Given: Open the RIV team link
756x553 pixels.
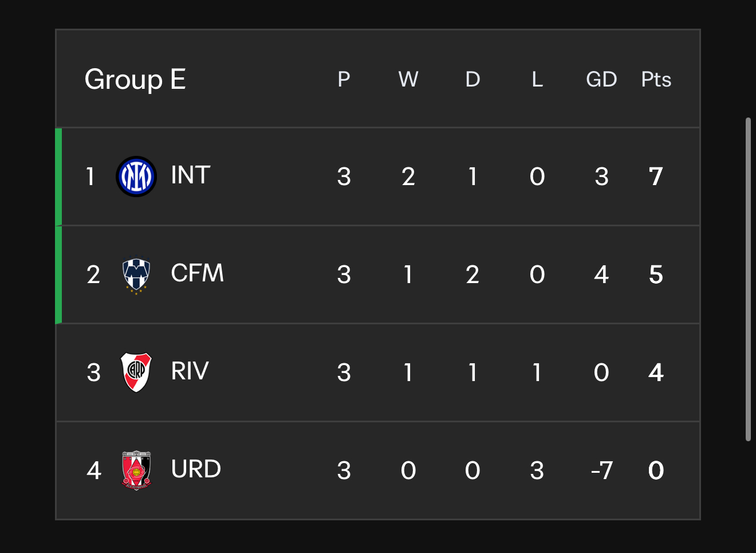Looking at the screenshot, I should tap(190, 371).
